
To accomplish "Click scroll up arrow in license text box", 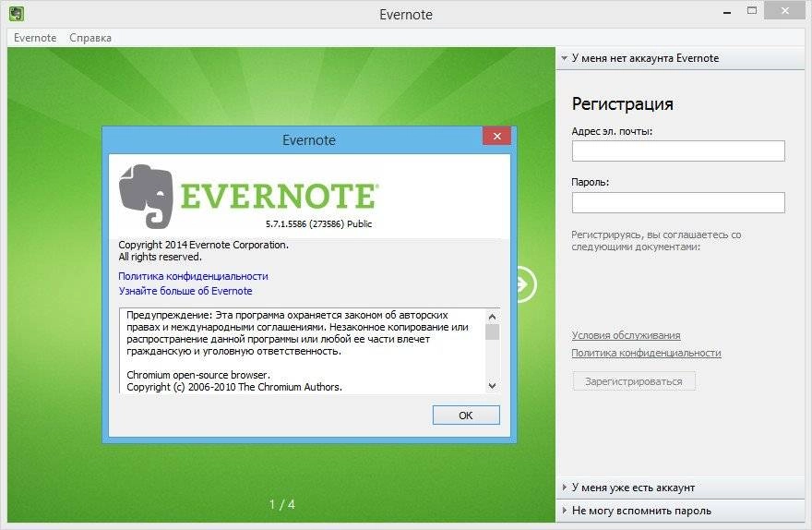I will click(492, 316).
